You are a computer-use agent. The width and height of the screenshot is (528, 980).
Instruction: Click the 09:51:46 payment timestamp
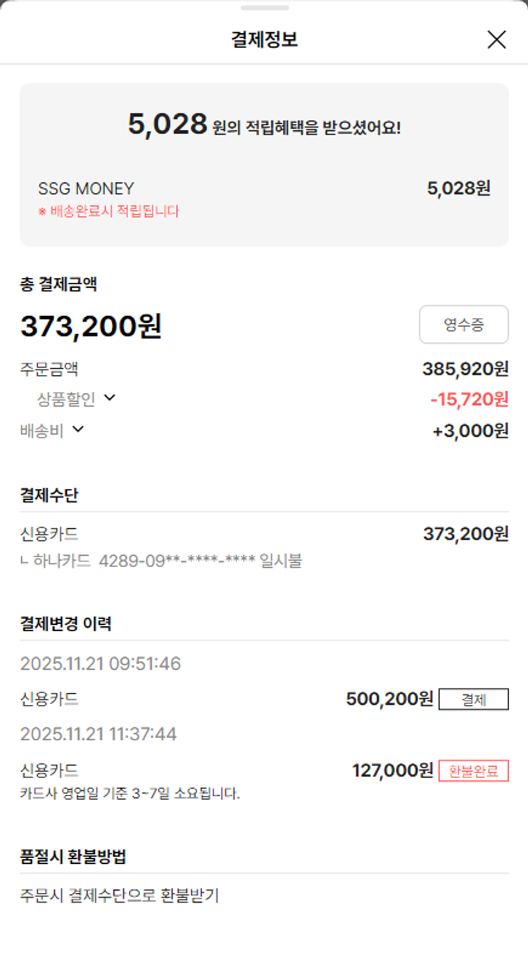point(101,663)
